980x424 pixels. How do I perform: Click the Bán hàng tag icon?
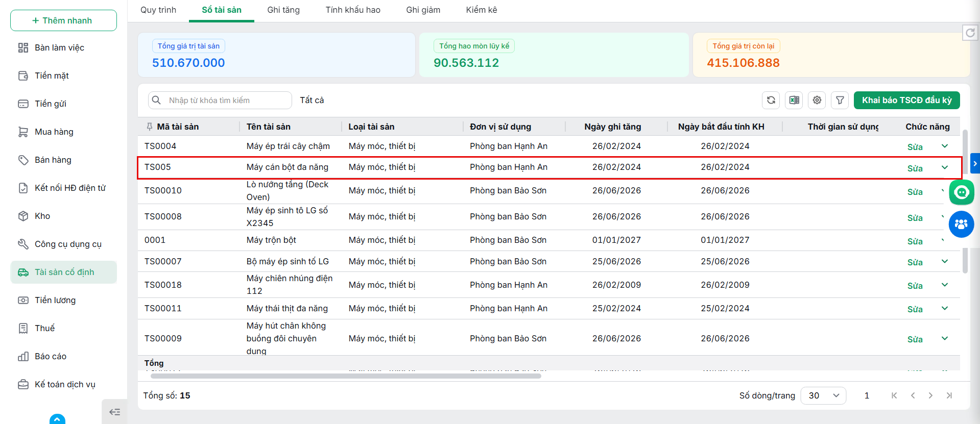click(23, 160)
